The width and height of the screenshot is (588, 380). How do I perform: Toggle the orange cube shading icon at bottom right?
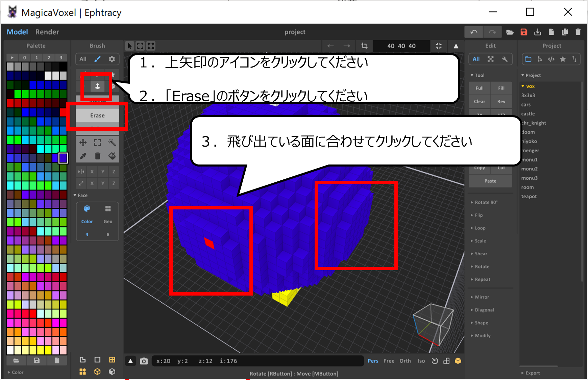tap(458, 361)
